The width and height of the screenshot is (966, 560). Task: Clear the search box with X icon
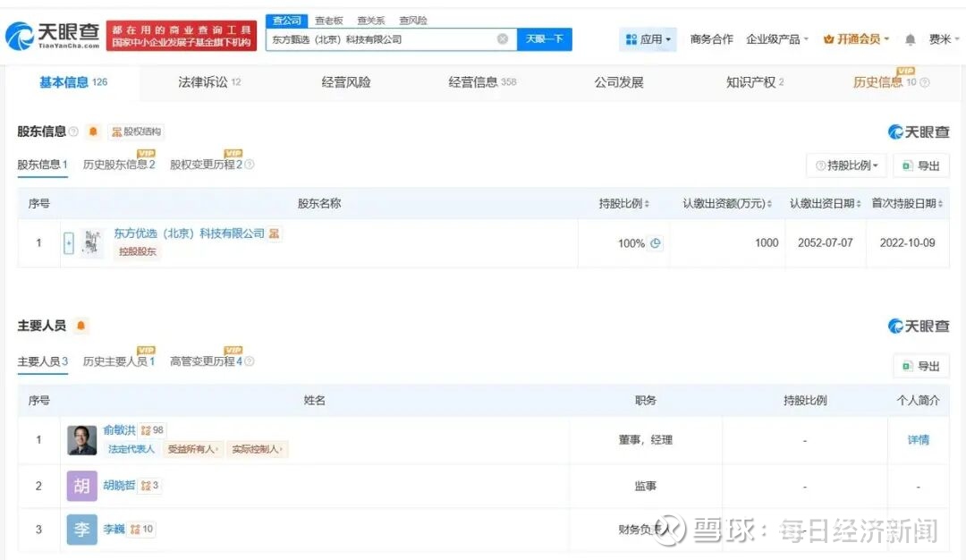(x=503, y=38)
